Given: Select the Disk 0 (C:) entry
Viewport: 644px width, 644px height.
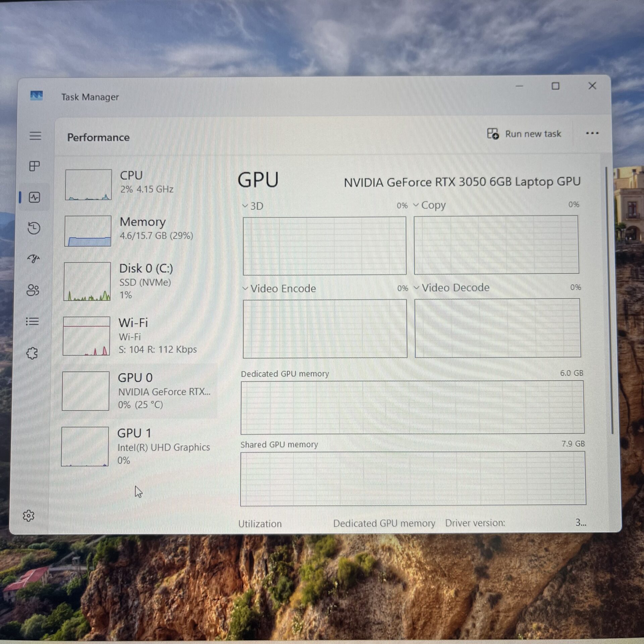Looking at the screenshot, I should [138, 281].
